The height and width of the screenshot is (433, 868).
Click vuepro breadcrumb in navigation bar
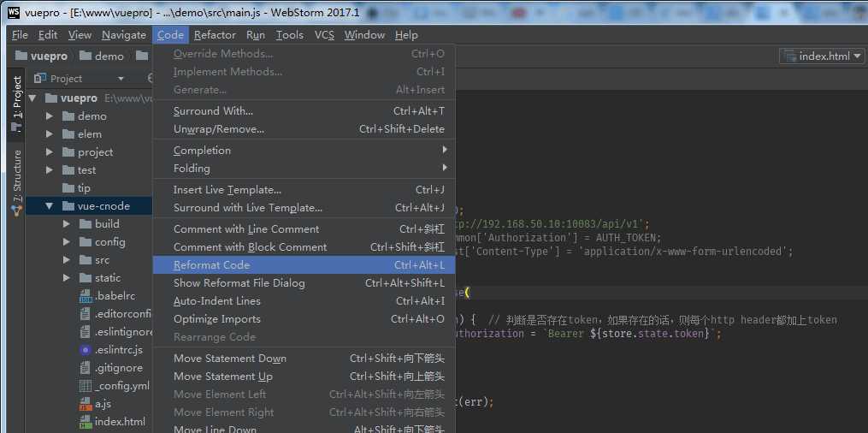pyautogui.click(x=42, y=56)
